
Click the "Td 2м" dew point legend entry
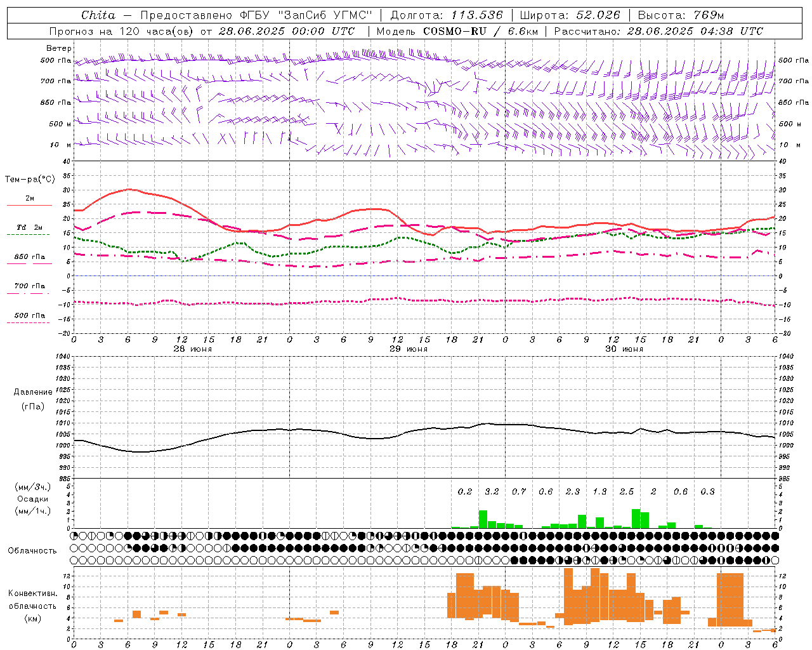coord(30,227)
